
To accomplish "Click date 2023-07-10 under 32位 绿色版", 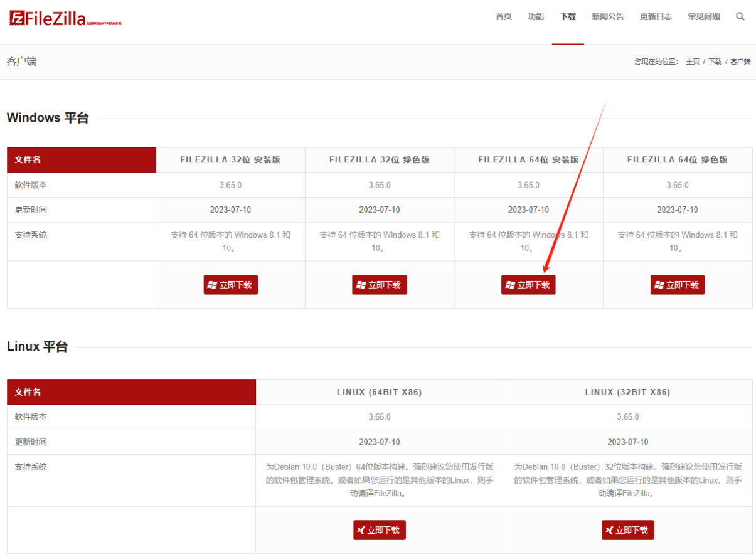I will [380, 210].
